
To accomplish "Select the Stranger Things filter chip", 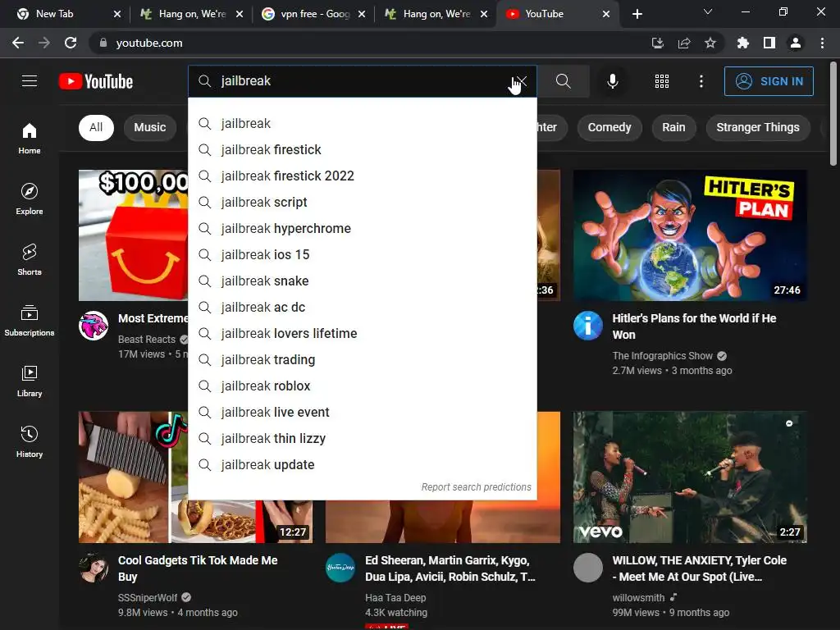I will [x=757, y=127].
